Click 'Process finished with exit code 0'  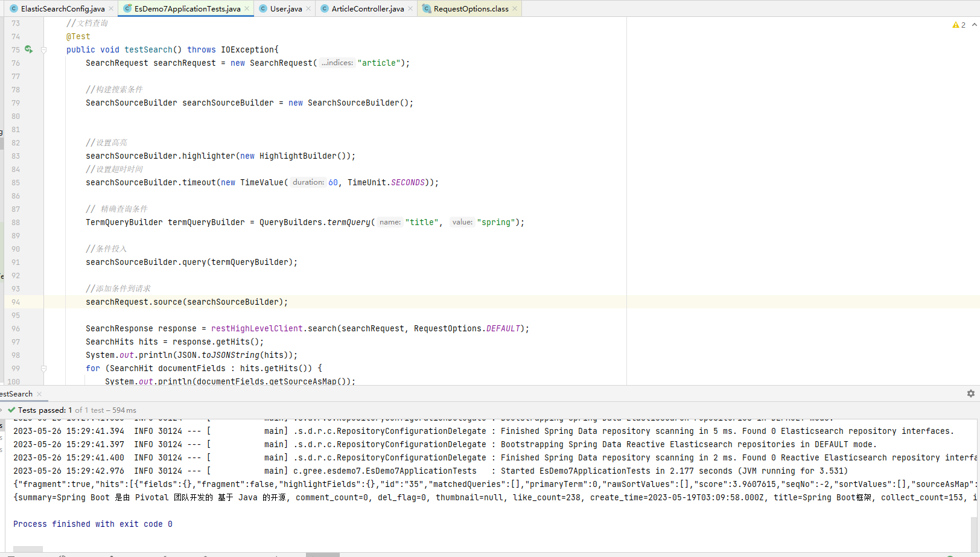(x=93, y=524)
